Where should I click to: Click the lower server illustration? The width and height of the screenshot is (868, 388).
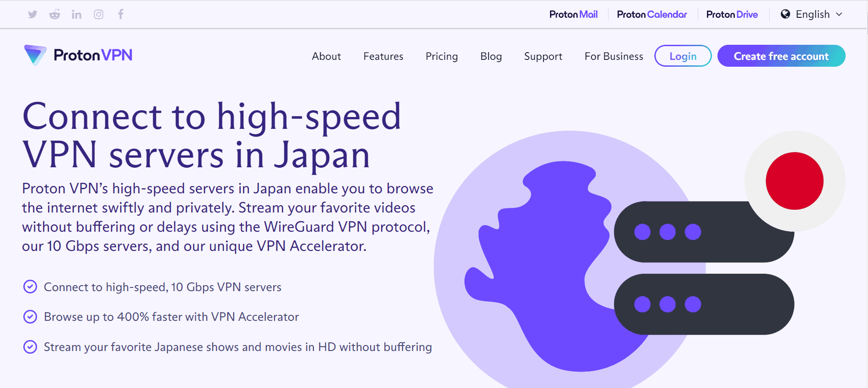point(704,304)
